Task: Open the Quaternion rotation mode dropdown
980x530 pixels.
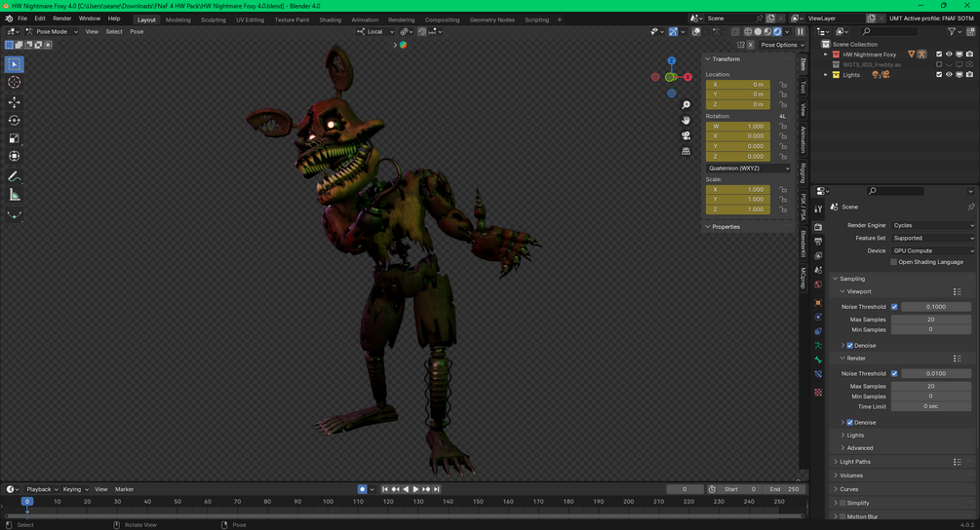Action: coord(748,169)
